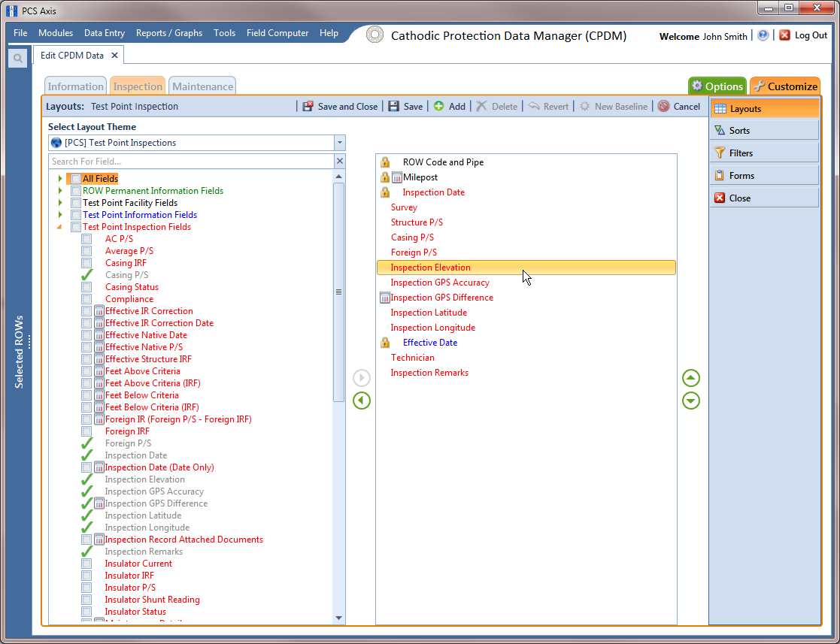The width and height of the screenshot is (840, 644).
Task: Clear the Search For Field box
Action: (x=340, y=161)
